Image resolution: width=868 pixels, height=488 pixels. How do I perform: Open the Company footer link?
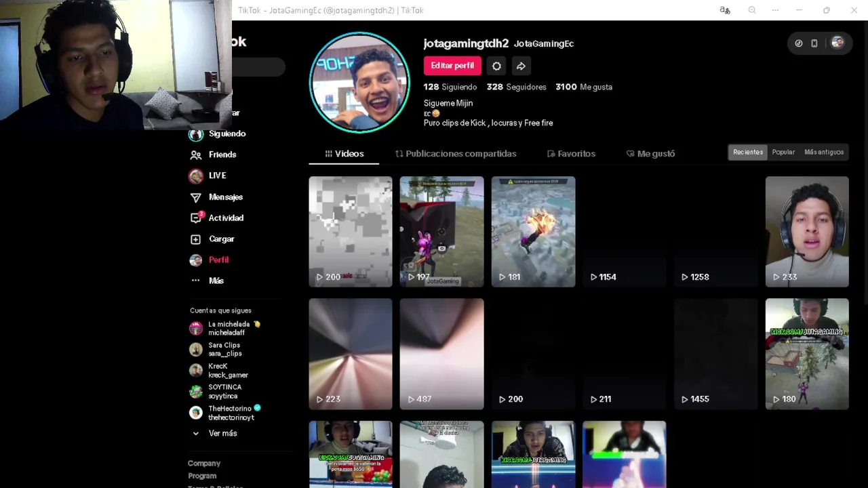[x=204, y=464]
